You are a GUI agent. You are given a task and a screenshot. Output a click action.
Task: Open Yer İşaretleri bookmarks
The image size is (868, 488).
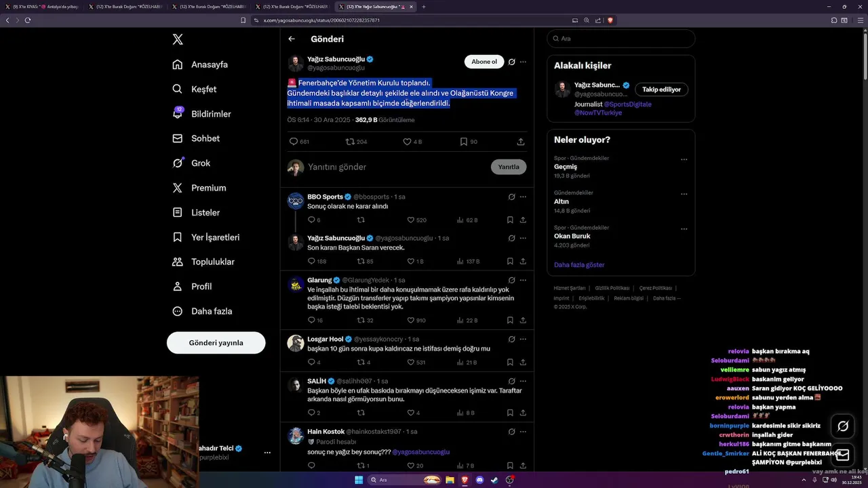click(205, 237)
